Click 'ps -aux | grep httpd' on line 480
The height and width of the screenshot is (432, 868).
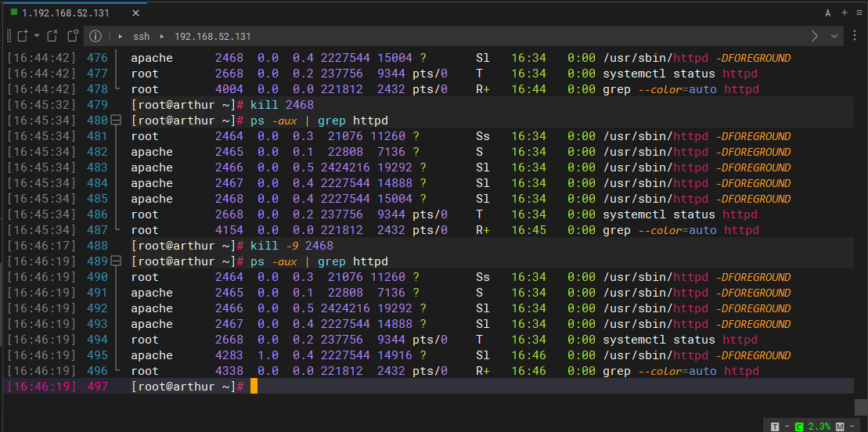319,121
